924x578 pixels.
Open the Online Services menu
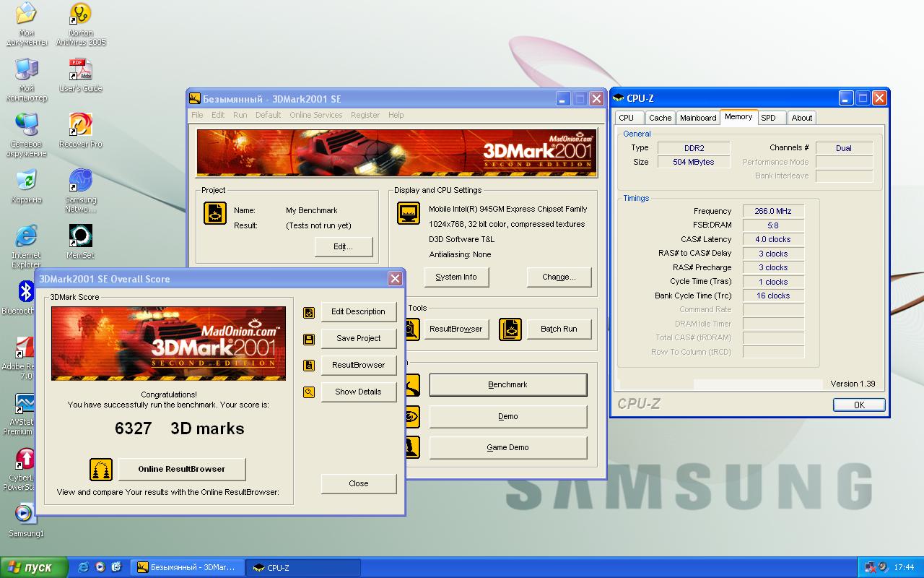tap(316, 115)
